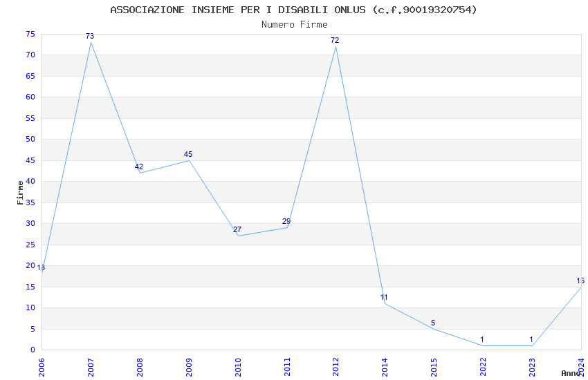Click the 73 data point label for 2007

pyautogui.click(x=90, y=37)
